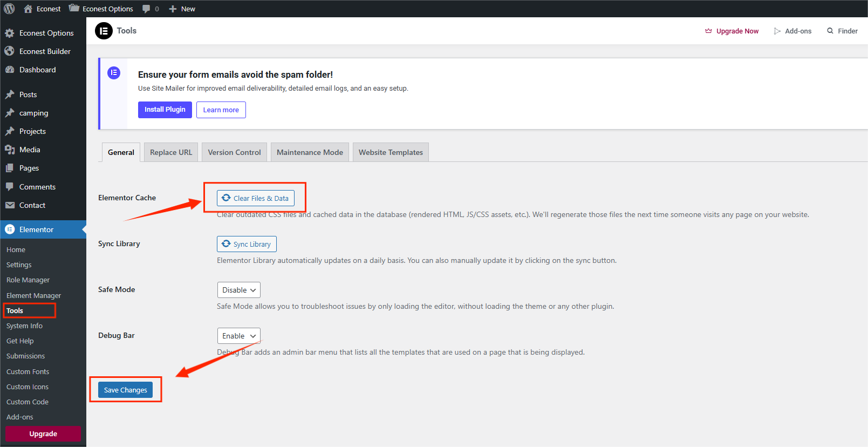868x447 pixels.
Task: Open the Econest Builder menu label
Action: point(45,51)
